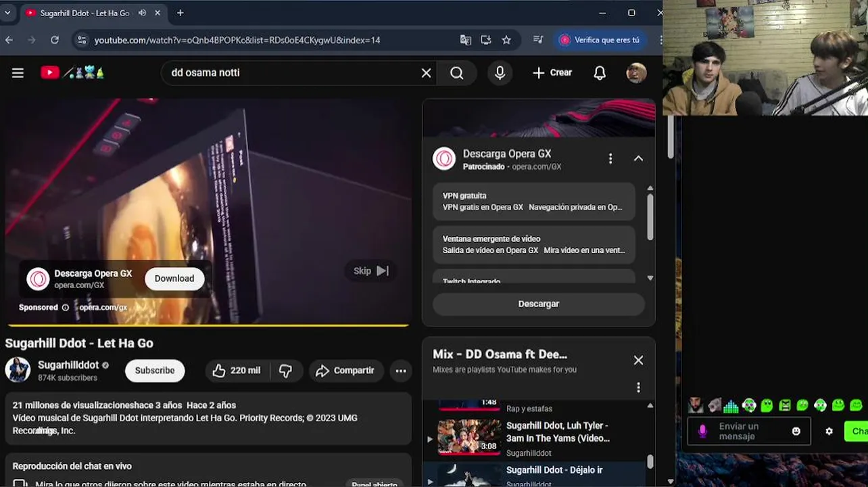Click the translate page icon
Screen dimensions: 868x487
466,40
